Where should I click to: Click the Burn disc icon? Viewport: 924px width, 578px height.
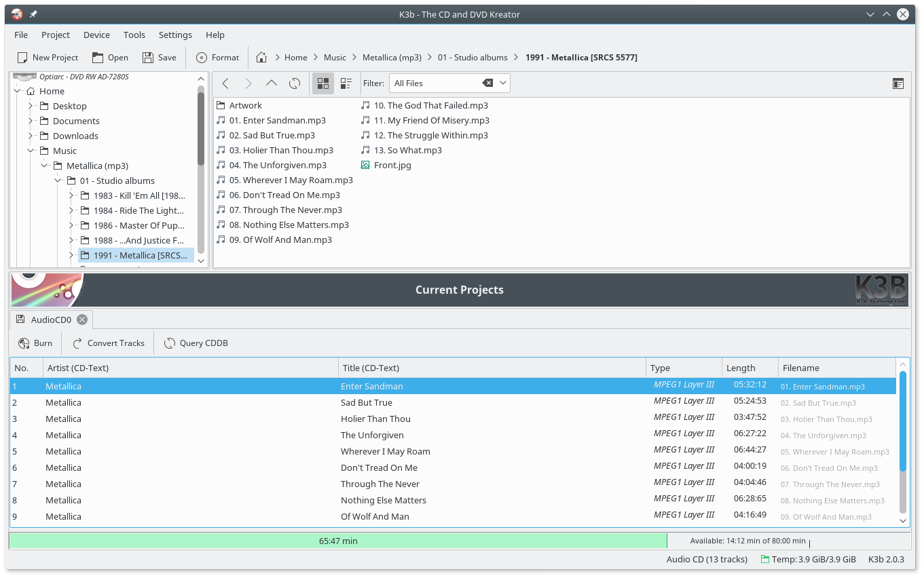tap(24, 343)
